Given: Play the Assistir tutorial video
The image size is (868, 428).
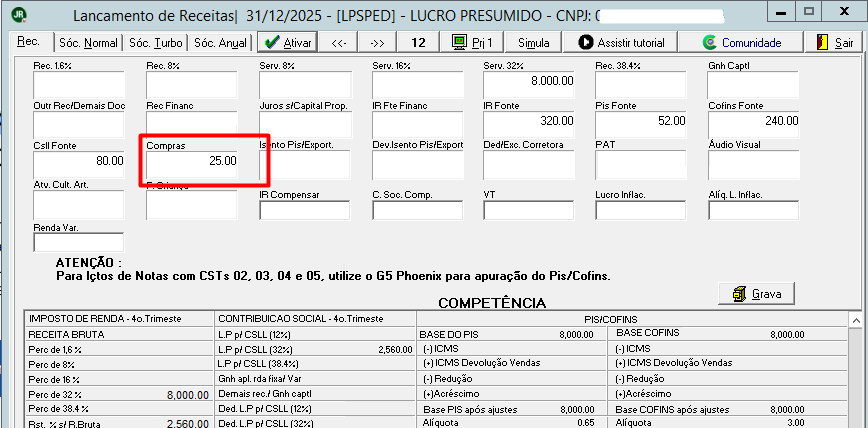Looking at the screenshot, I should pos(621,43).
